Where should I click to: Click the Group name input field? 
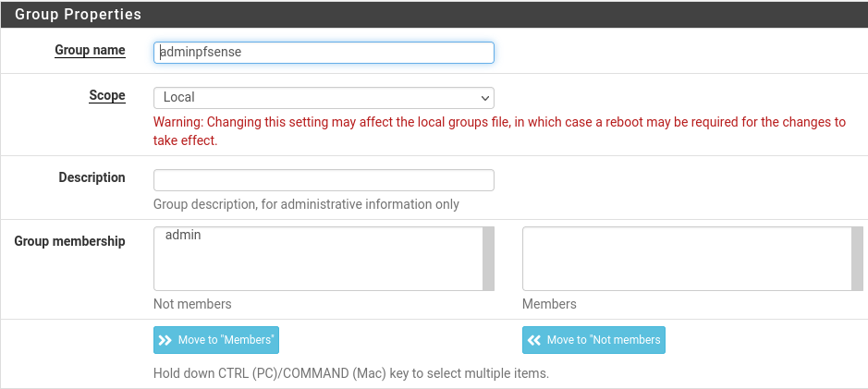[324, 53]
